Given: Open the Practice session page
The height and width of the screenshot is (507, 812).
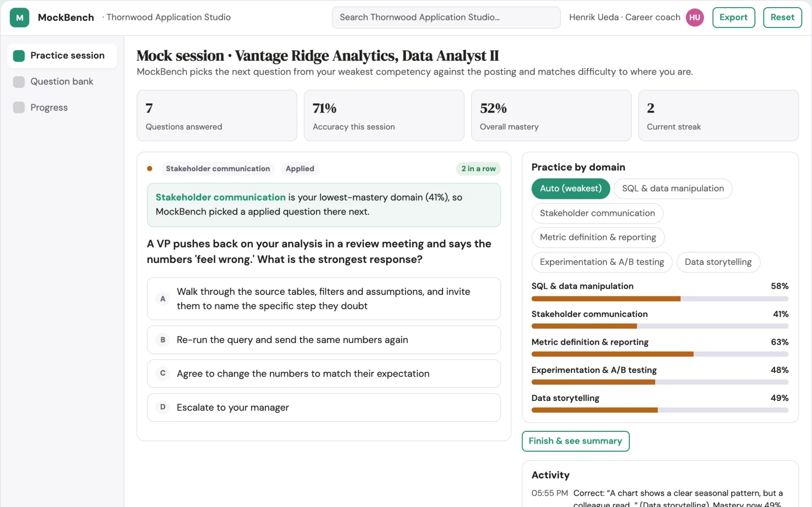Looking at the screenshot, I should (x=62, y=56).
